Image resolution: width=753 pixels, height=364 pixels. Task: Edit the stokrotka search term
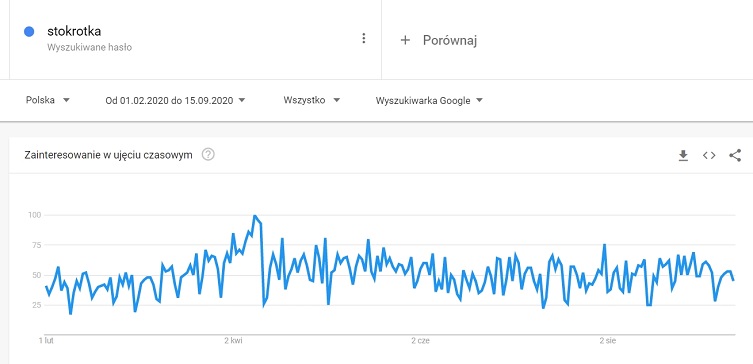(x=74, y=32)
